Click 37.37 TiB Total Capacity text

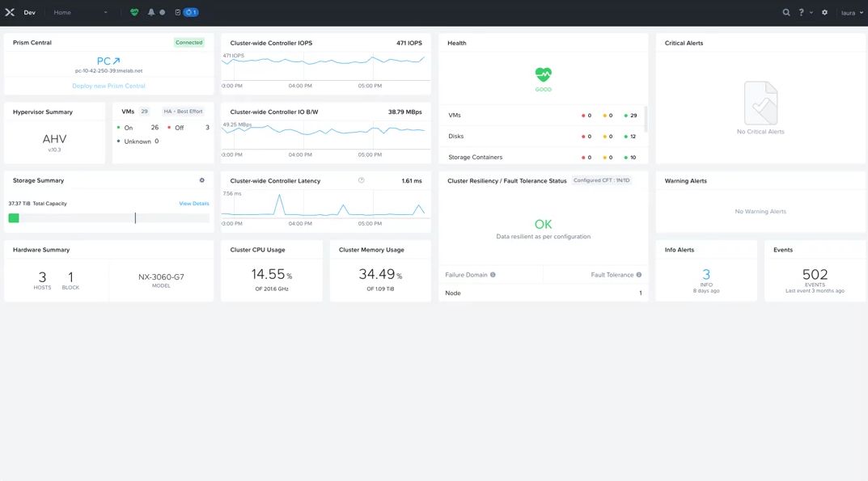(x=38, y=204)
